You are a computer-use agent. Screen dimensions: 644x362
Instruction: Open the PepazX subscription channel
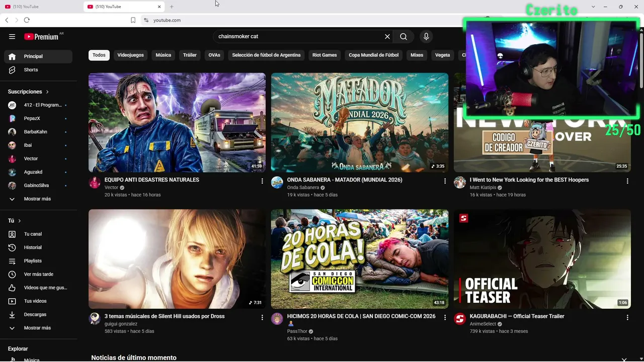point(38,118)
